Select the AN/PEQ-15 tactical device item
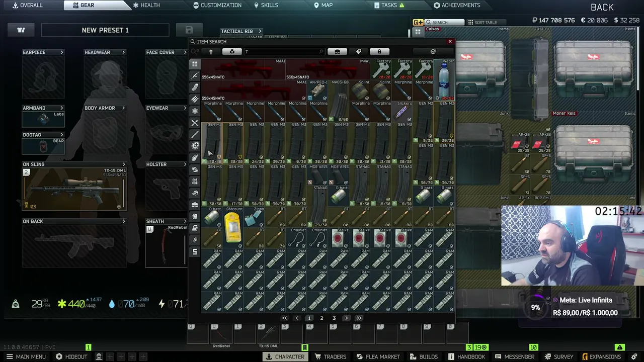This screenshot has height=362, width=644. [x=317, y=90]
